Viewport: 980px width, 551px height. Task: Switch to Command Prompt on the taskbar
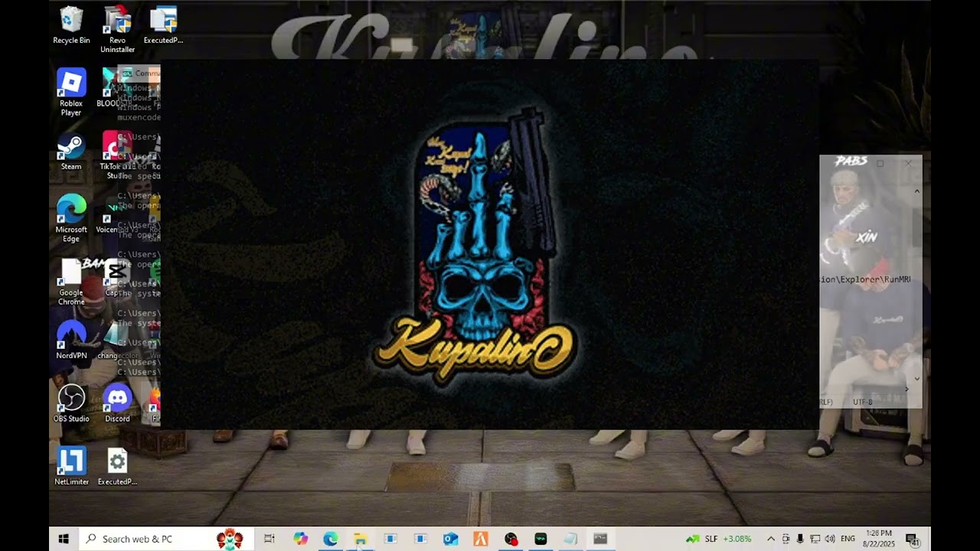pos(600,539)
